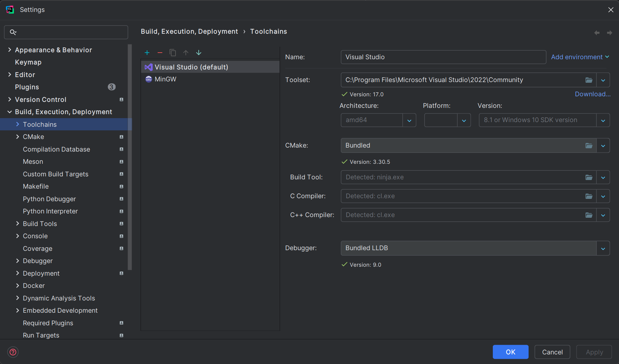Expand the Add environment dropdown

coord(580,57)
